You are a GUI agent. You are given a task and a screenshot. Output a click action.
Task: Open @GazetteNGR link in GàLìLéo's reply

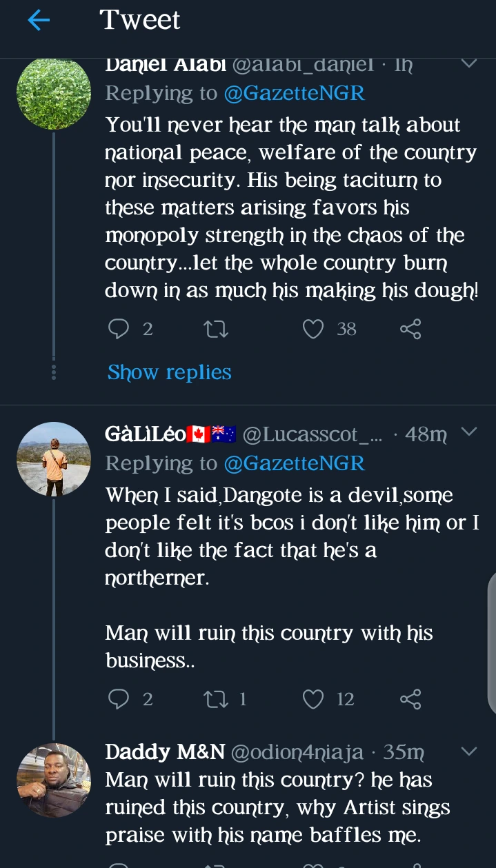[295, 463]
